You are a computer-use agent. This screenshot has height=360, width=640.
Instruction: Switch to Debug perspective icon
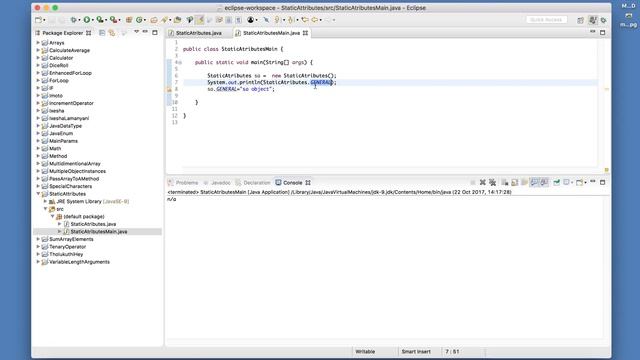pos(604,20)
